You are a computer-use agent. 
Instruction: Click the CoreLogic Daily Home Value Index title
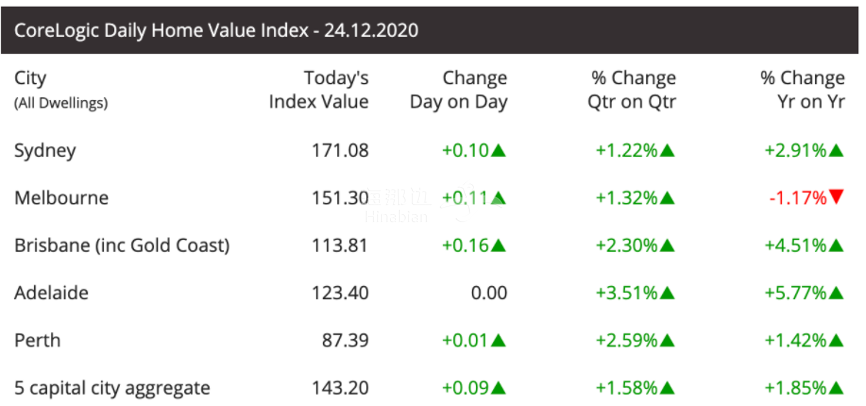pos(216,30)
